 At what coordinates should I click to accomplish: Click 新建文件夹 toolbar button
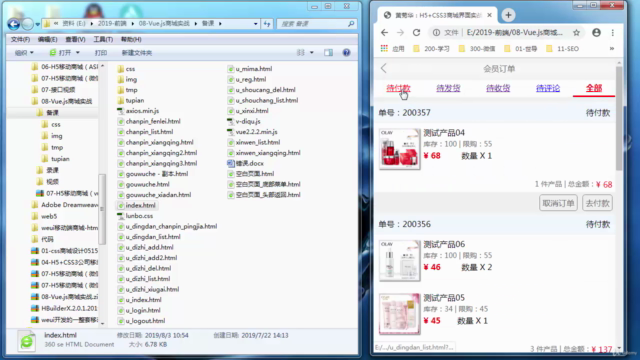point(137,53)
